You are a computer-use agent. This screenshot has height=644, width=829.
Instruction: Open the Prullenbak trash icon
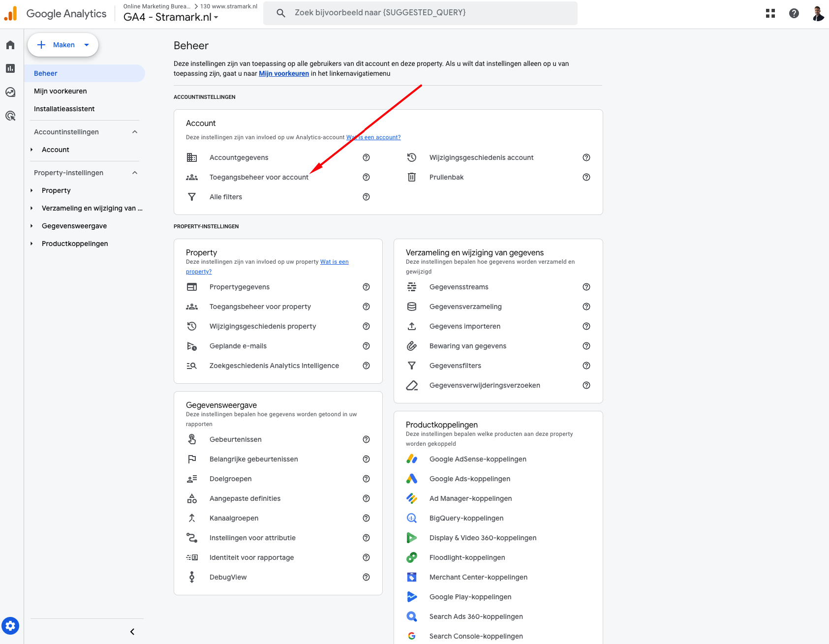(412, 177)
